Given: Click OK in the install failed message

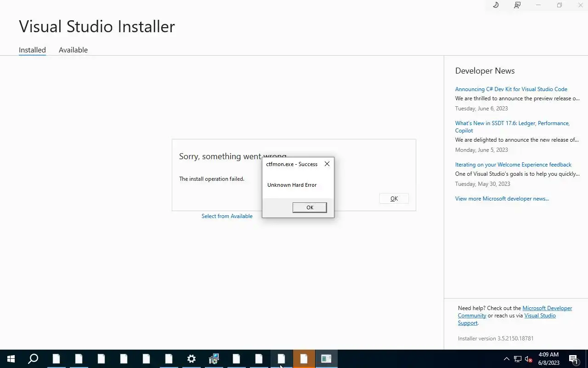Looking at the screenshot, I should (394, 198).
